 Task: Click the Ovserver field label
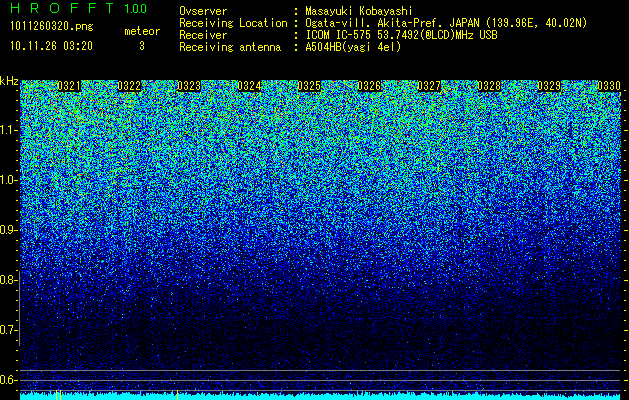[x=203, y=11]
